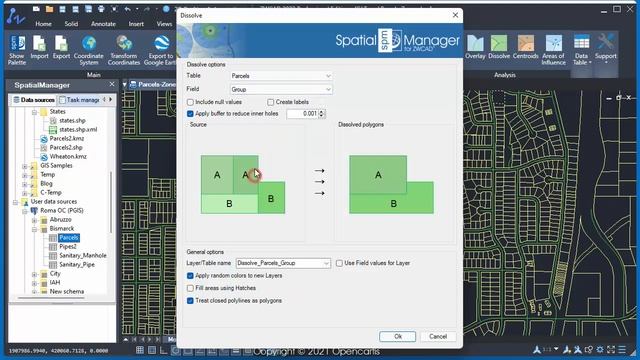Image resolution: width=640 pixels, height=360 pixels.
Task: Open the Layer/Table name combo box
Action: [x=283, y=263]
